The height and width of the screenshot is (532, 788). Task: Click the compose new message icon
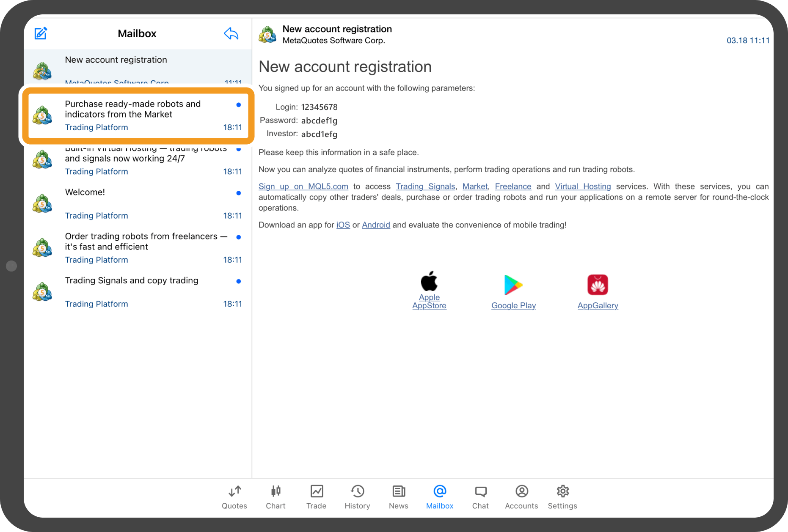pos(41,33)
